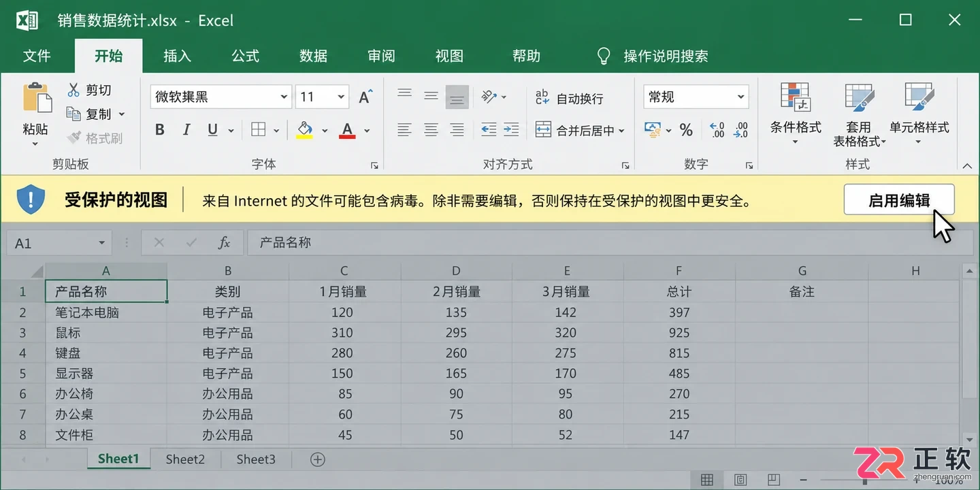980x490 pixels.
Task: Collapse the ribbon chevron
Action: click(966, 165)
